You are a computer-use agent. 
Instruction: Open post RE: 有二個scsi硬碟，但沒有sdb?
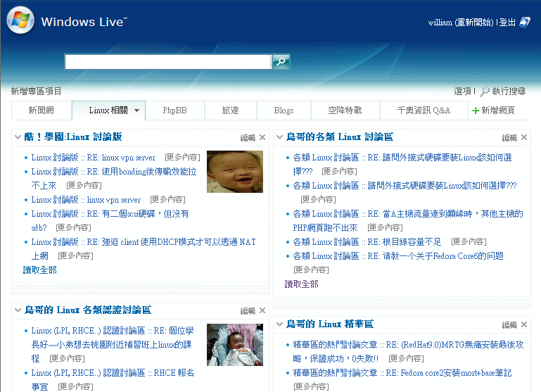click(110, 220)
